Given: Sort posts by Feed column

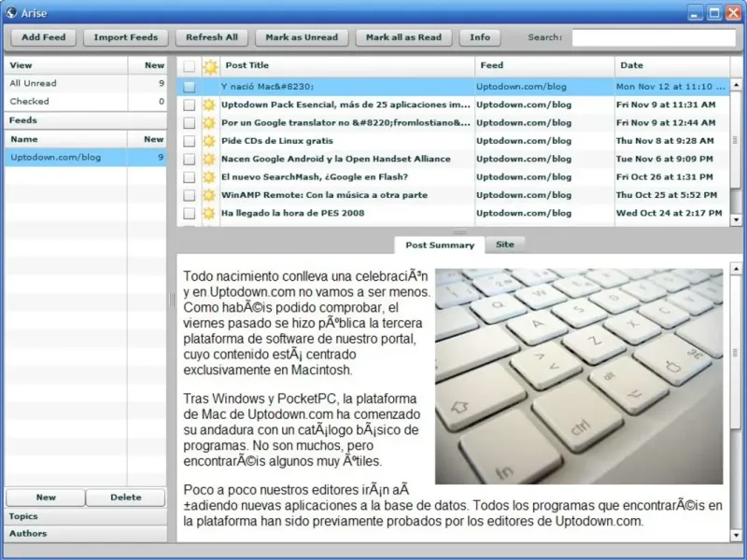Looking at the screenshot, I should [x=544, y=65].
